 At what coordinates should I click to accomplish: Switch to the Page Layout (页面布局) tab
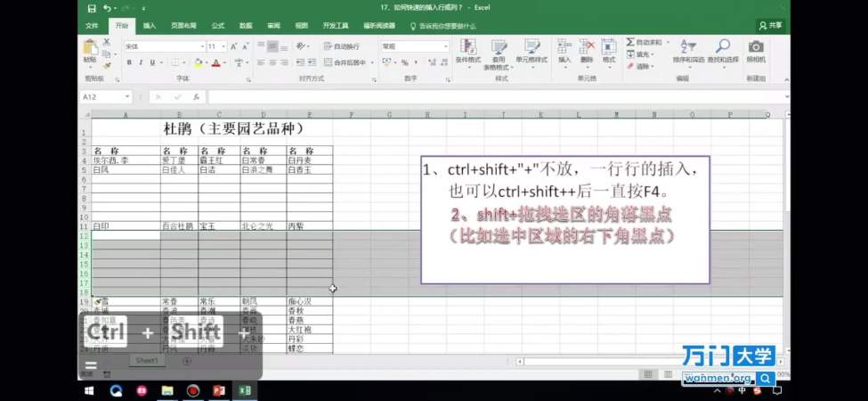(x=183, y=26)
